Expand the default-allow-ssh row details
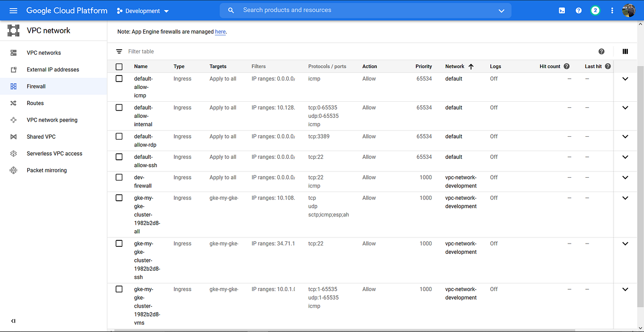The image size is (644, 332). (625, 157)
